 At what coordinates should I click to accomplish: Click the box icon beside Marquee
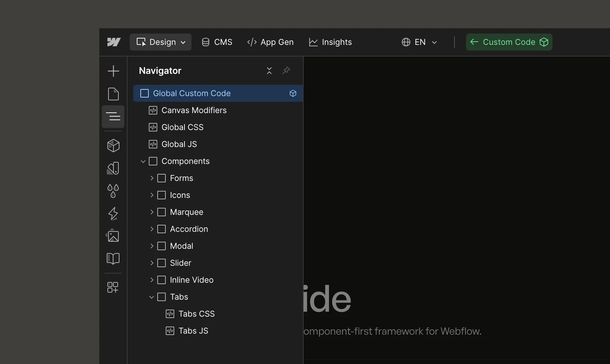tap(162, 212)
